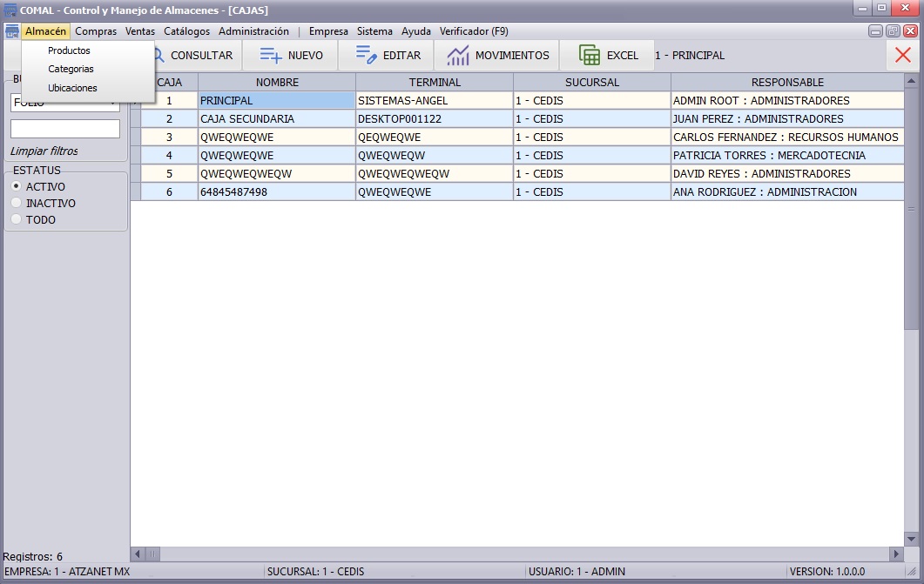Open the Sistema menu
The width and height of the screenshot is (924, 584).
click(374, 30)
